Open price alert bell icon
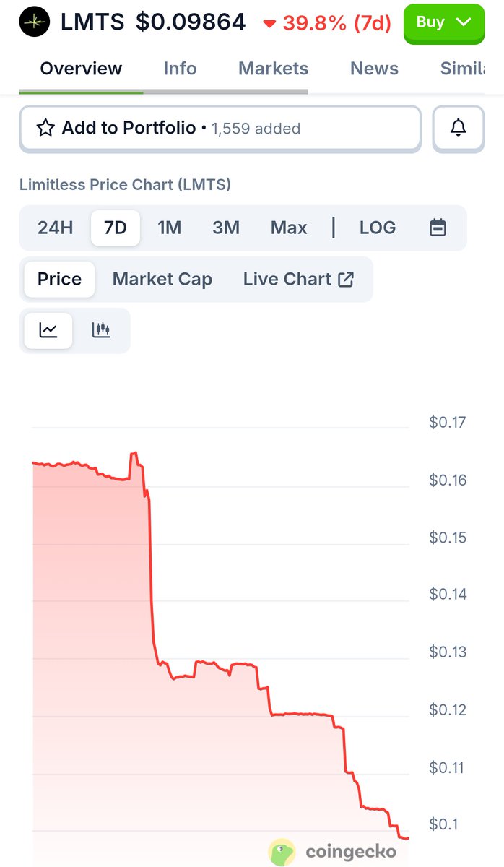 (458, 129)
